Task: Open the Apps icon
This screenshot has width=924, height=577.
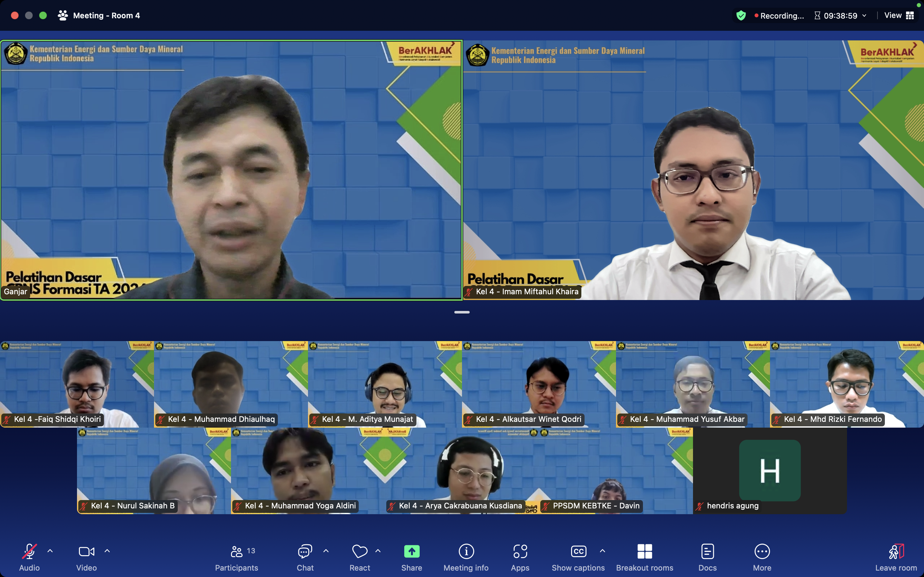Action: point(520,551)
